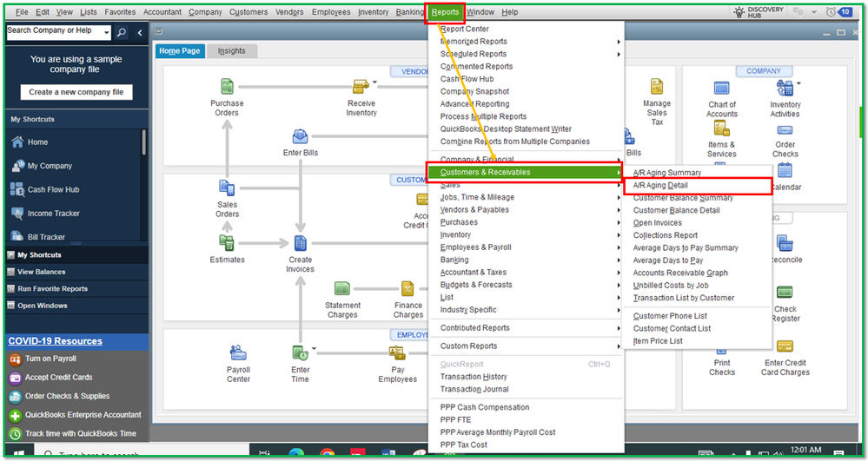Open Finance Charges icon
Image resolution: width=868 pixels, height=461 pixels.
[408, 289]
